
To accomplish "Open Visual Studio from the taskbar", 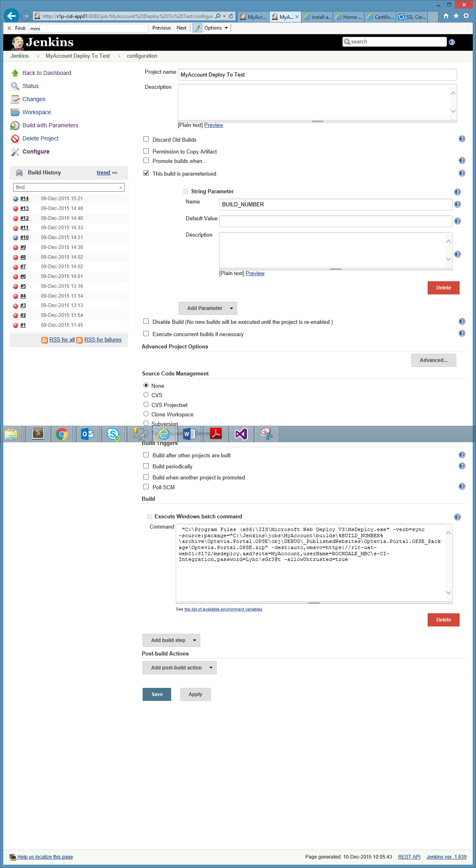I will pos(241,434).
